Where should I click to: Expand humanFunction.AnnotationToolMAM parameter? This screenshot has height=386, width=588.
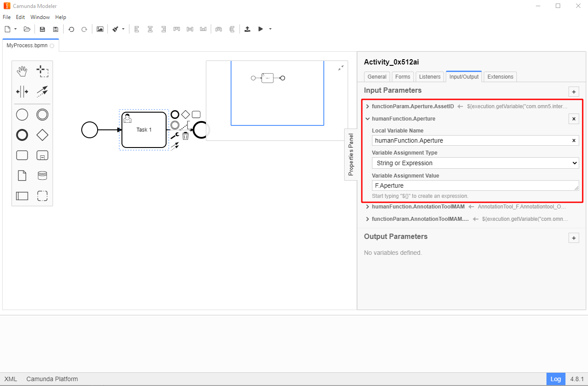pyautogui.click(x=368, y=207)
